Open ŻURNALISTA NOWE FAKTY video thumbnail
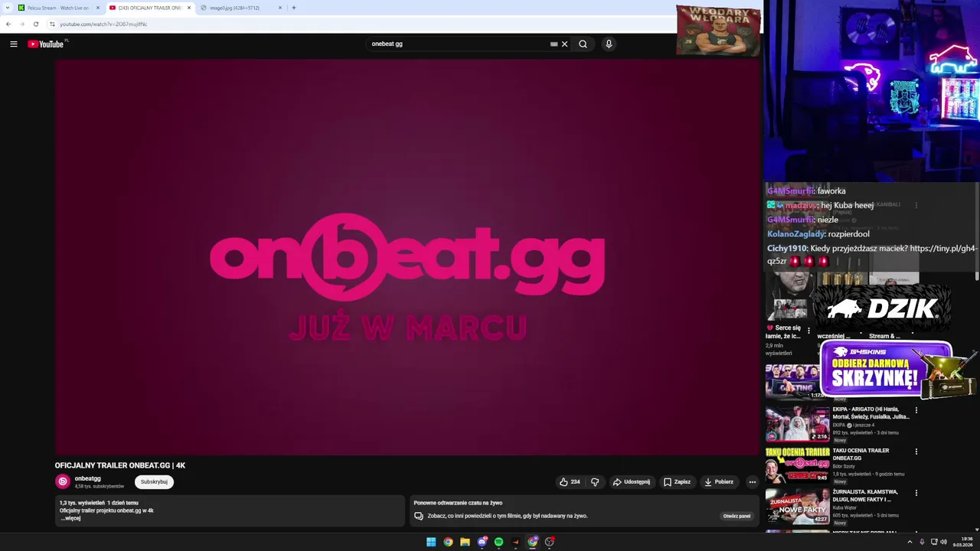Image resolution: width=980 pixels, height=551 pixels. (x=797, y=506)
